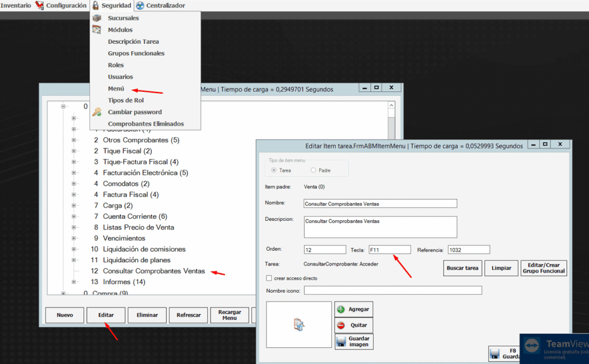The image size is (589, 364).
Task: Click the Módulos icon in dropdown menu
Action: pyautogui.click(x=97, y=30)
